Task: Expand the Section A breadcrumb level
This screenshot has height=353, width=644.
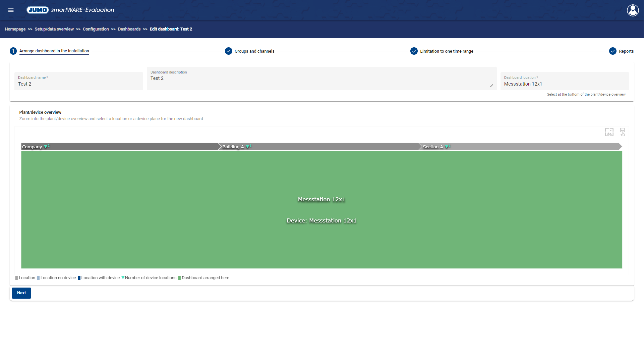Action: (433, 147)
